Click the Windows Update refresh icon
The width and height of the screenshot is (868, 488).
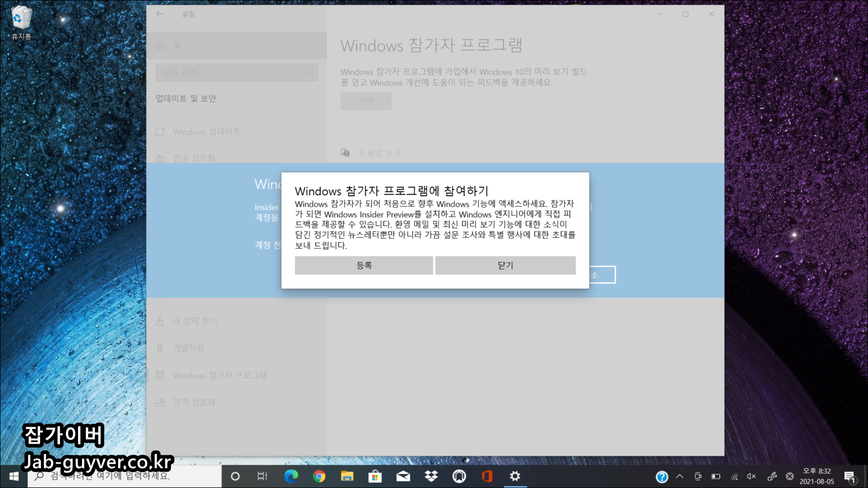click(x=160, y=132)
